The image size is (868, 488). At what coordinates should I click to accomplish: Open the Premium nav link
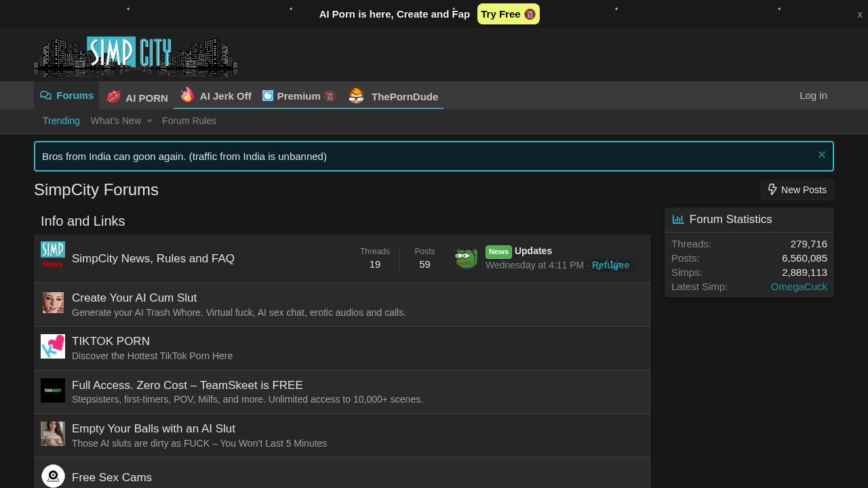[x=299, y=96]
